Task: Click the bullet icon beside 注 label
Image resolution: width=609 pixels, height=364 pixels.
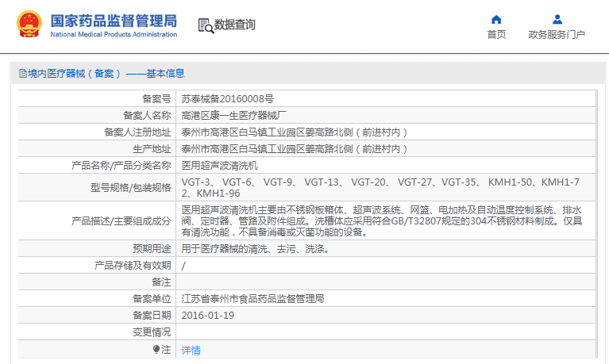Action: pos(156,349)
